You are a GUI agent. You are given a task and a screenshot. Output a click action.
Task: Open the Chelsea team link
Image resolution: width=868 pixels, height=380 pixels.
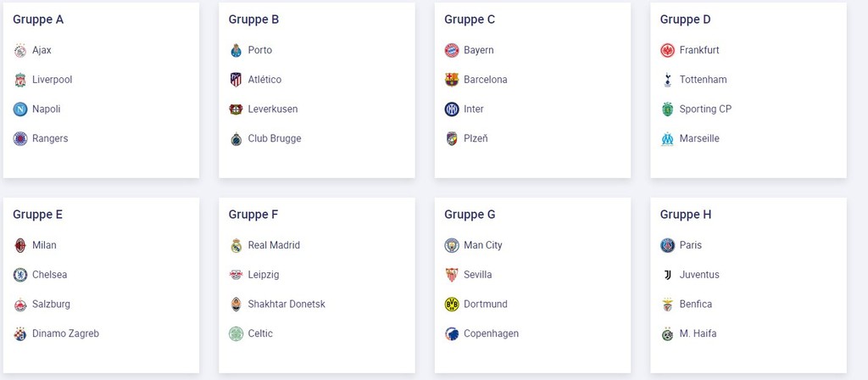point(40,275)
